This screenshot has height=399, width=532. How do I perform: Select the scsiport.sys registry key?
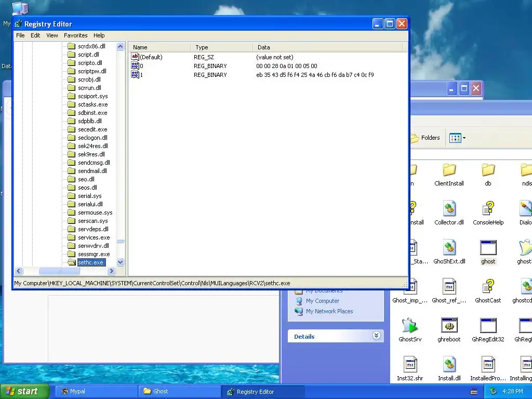93,96
